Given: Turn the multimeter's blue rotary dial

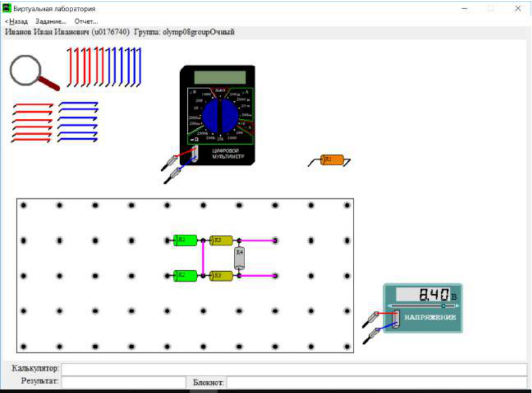Looking at the screenshot, I should [x=220, y=116].
